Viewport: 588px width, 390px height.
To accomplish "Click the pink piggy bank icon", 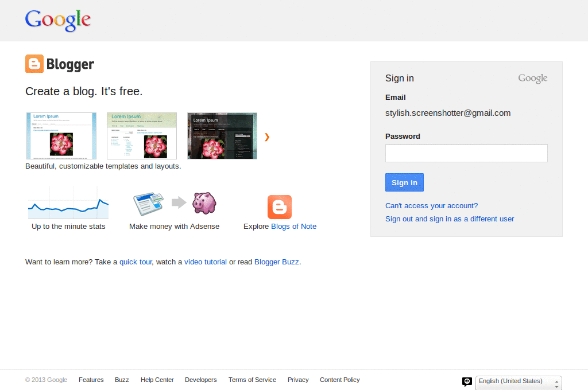I will (x=204, y=203).
